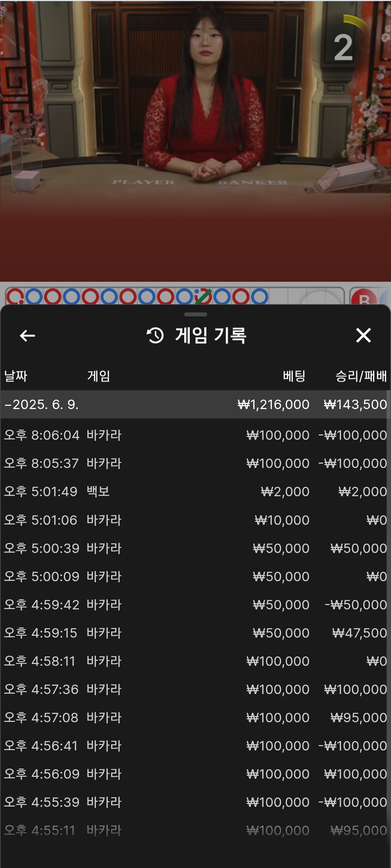Tap the live dealer video feed
Image resolution: width=391 pixels, height=868 pixels.
point(195,141)
